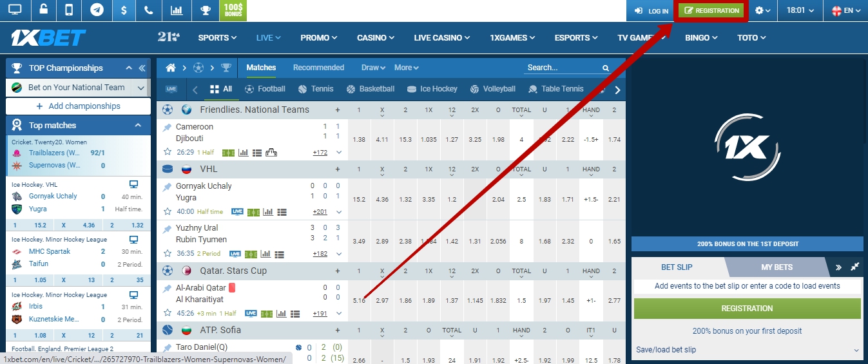This screenshot has width=868, height=364.
Task: Click the LIVE monitor icon in sports filter bar
Action: coord(171,89)
